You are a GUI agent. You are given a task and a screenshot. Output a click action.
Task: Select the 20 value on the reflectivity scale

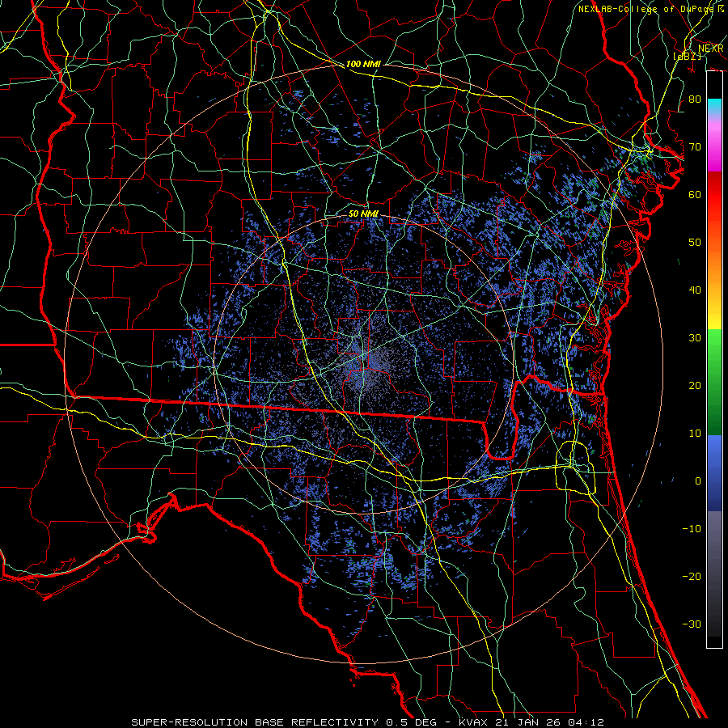(x=695, y=386)
